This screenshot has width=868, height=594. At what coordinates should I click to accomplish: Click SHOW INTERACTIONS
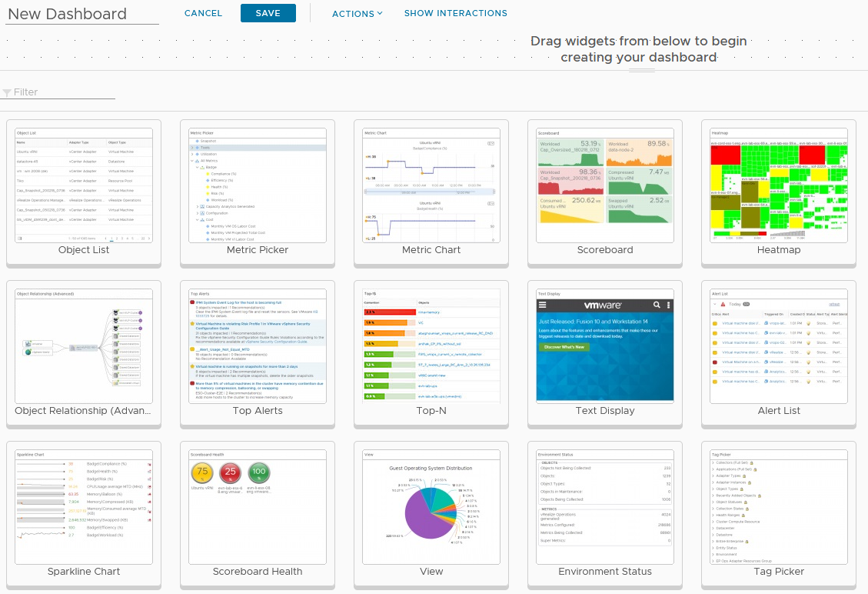coord(455,13)
